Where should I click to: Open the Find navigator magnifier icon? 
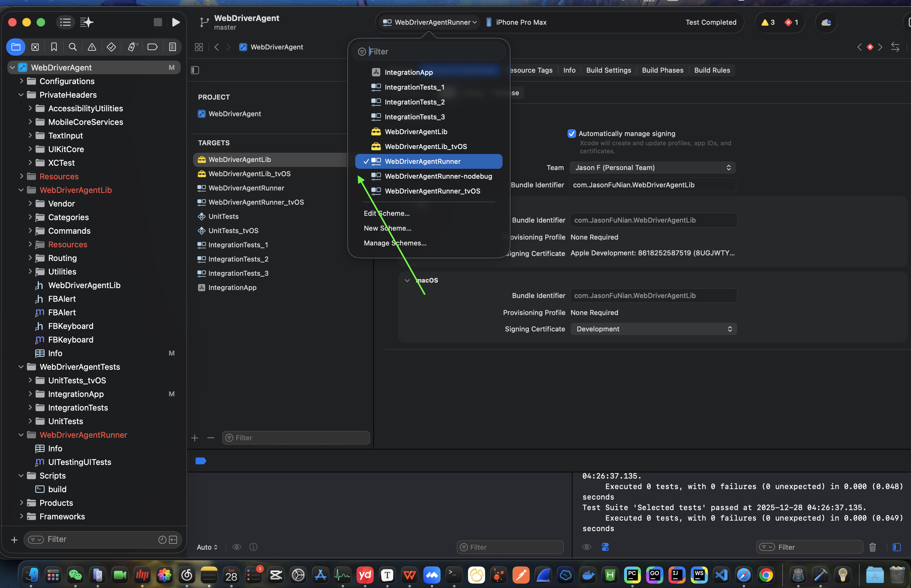(x=73, y=47)
